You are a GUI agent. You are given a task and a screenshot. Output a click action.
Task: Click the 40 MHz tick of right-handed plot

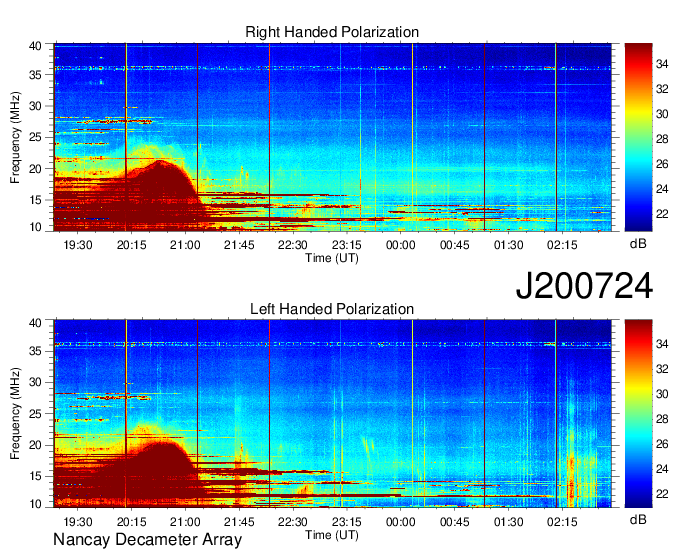click(35, 46)
